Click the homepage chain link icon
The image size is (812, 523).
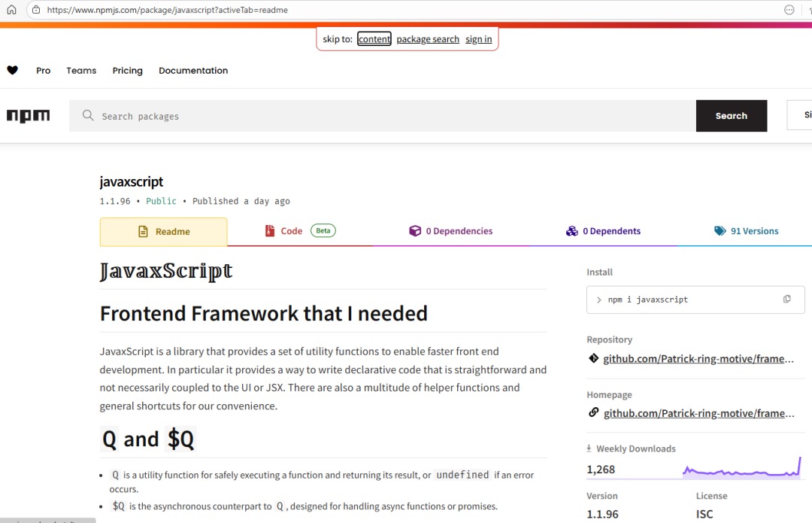[x=593, y=412]
